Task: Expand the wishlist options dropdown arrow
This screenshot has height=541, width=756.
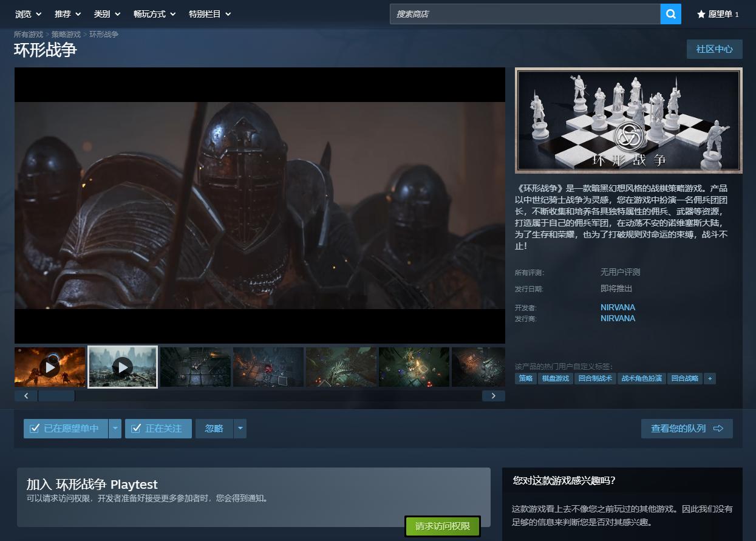Action: coord(115,429)
